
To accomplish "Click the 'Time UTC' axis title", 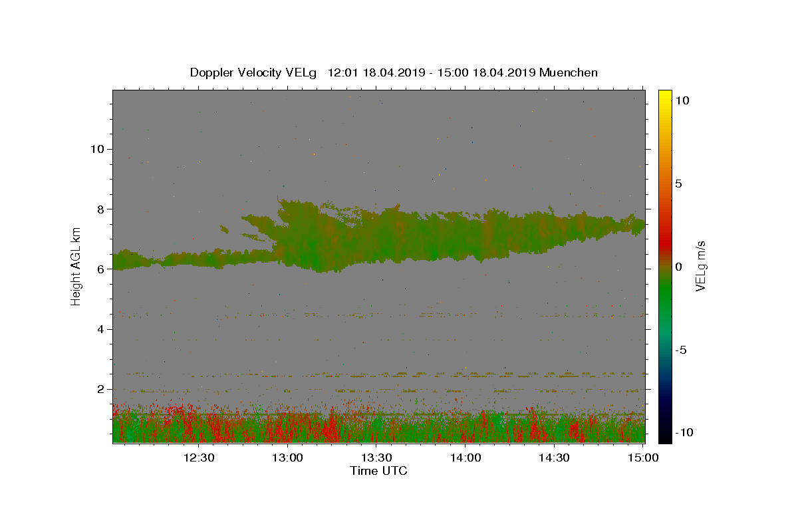I will (378, 471).
